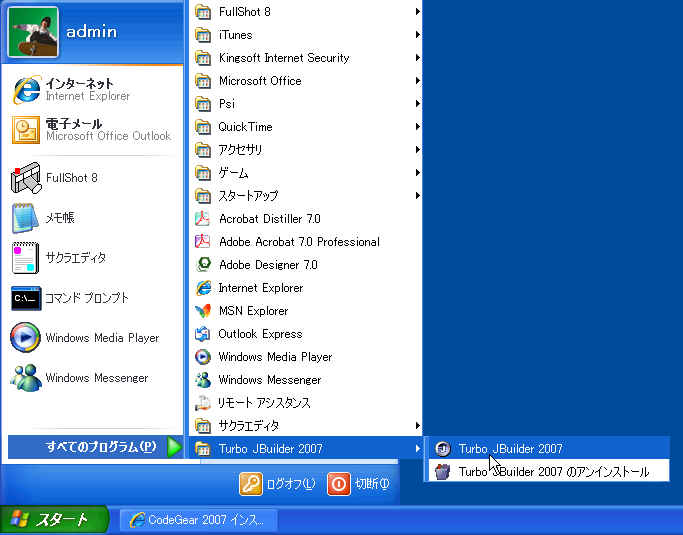Open Microsoft Office Outlook e-mail icon

[26, 130]
